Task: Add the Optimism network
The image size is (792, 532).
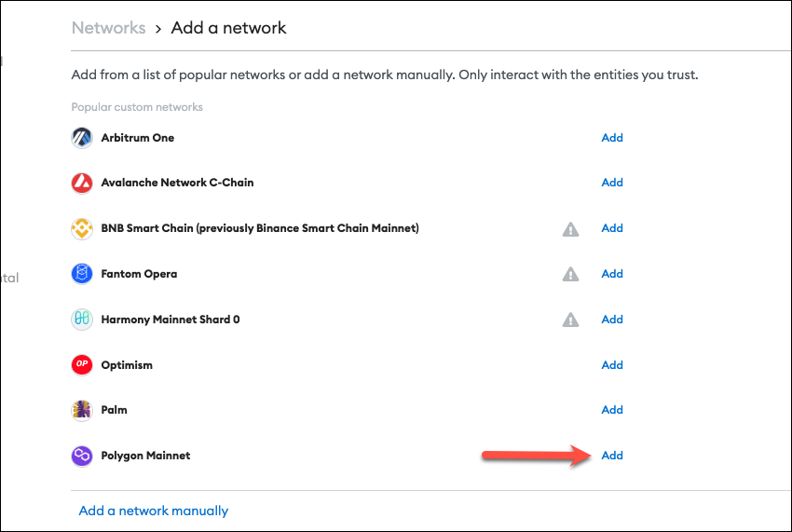Action: point(612,365)
